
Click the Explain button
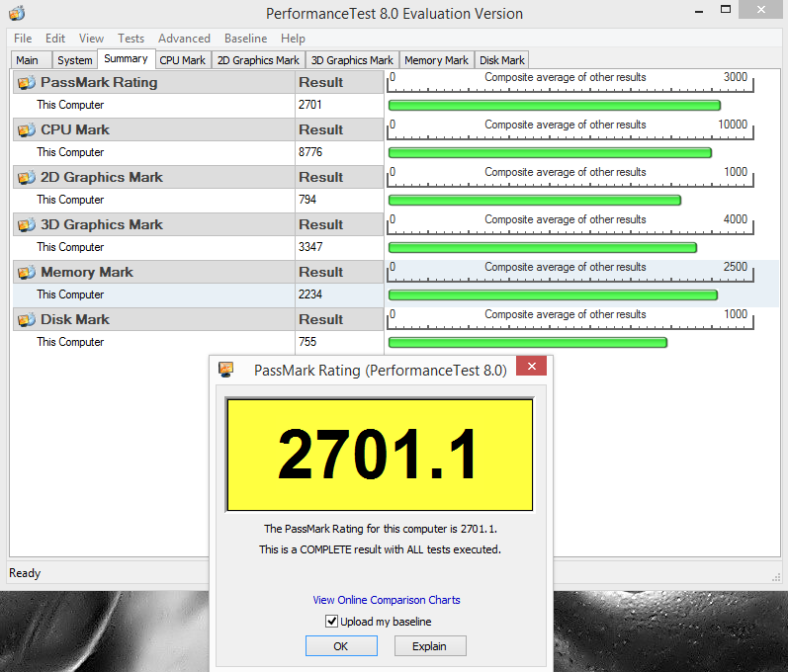(x=430, y=646)
